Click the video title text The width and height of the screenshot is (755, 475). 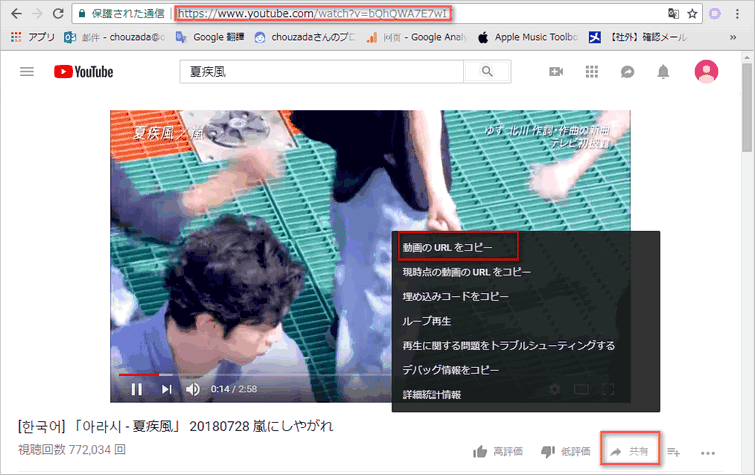[x=175, y=426]
